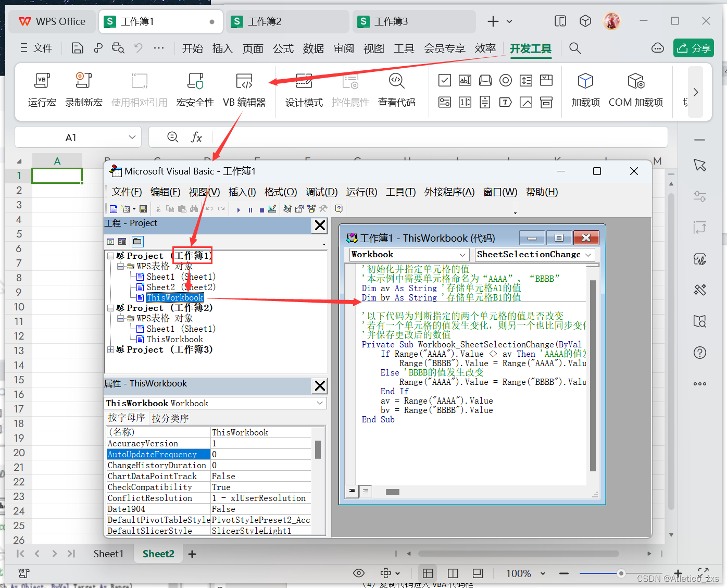The image size is (727, 588).
Task: Switch to the 工作簿2 document tab
Action: (287, 21)
